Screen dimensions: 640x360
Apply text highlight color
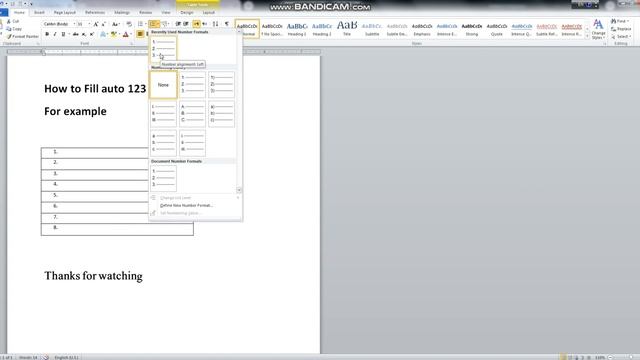click(x=113, y=34)
